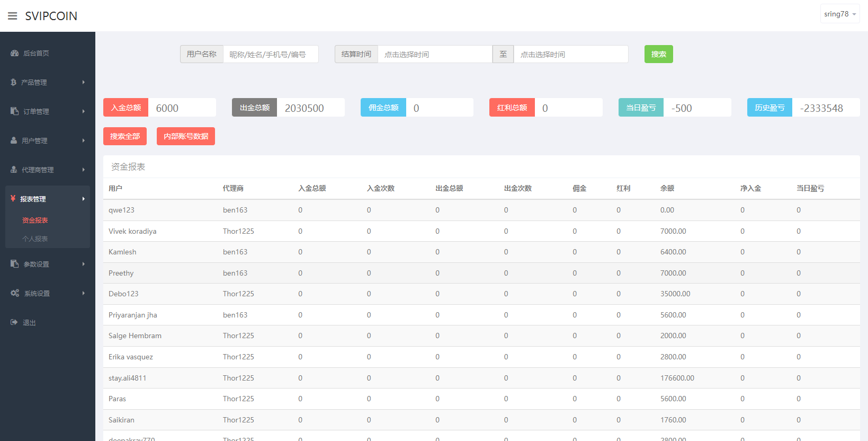868x441 pixels.
Task: Click the 内部账号数据 button
Action: point(186,136)
